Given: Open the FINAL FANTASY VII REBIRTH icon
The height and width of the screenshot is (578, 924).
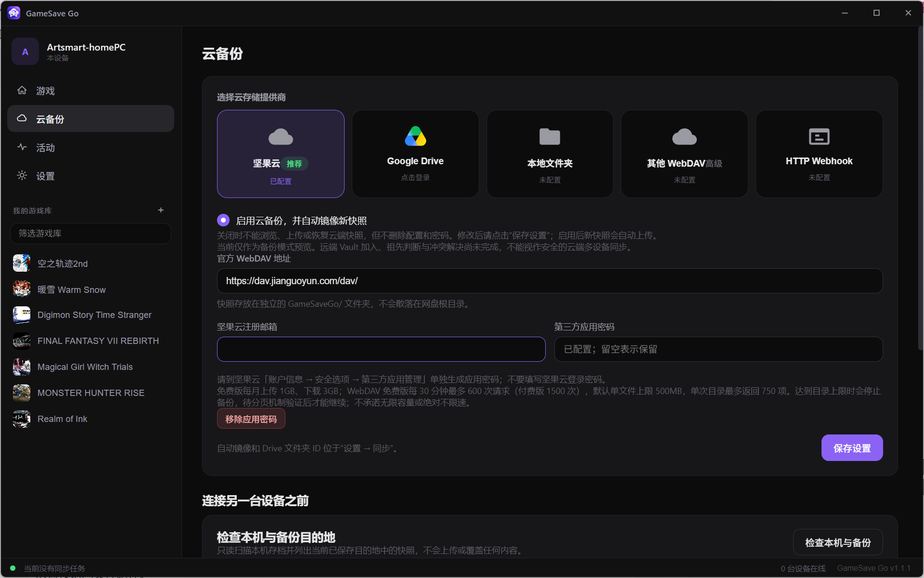Looking at the screenshot, I should coord(22,341).
